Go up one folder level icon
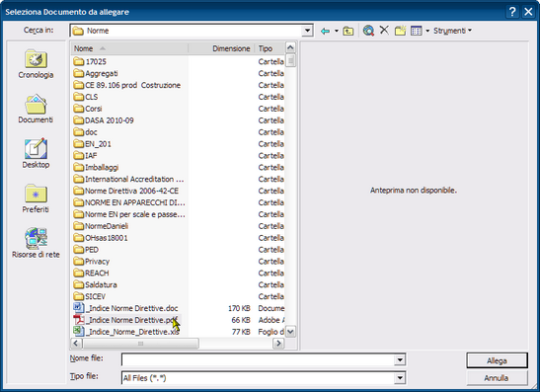Image resolution: width=540 pixels, height=392 pixels. tap(348, 31)
